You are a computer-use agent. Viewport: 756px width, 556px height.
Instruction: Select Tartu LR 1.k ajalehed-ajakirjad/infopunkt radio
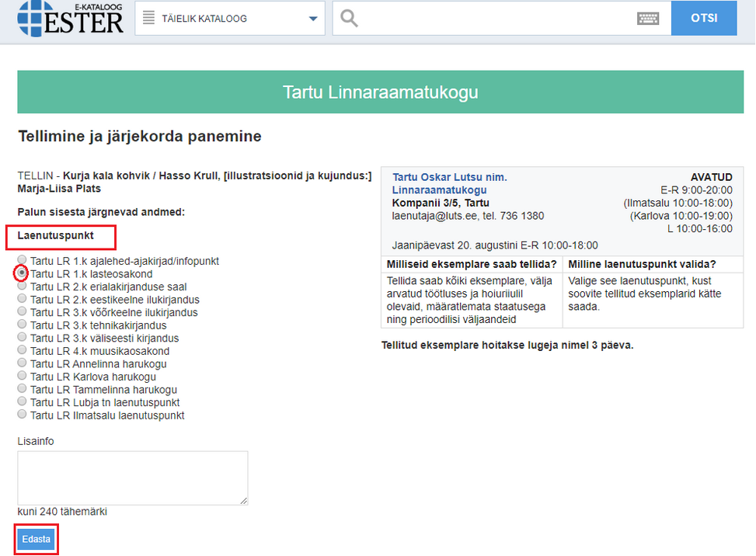point(22,259)
